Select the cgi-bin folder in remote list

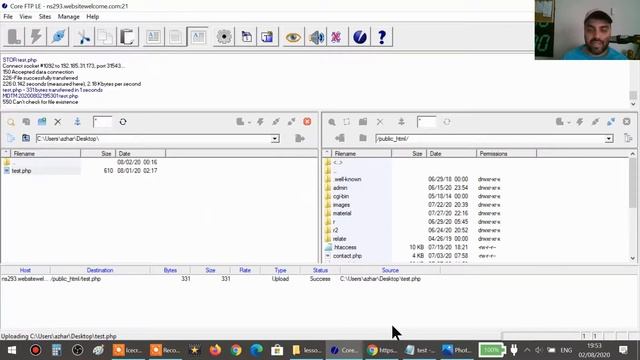click(x=341, y=196)
